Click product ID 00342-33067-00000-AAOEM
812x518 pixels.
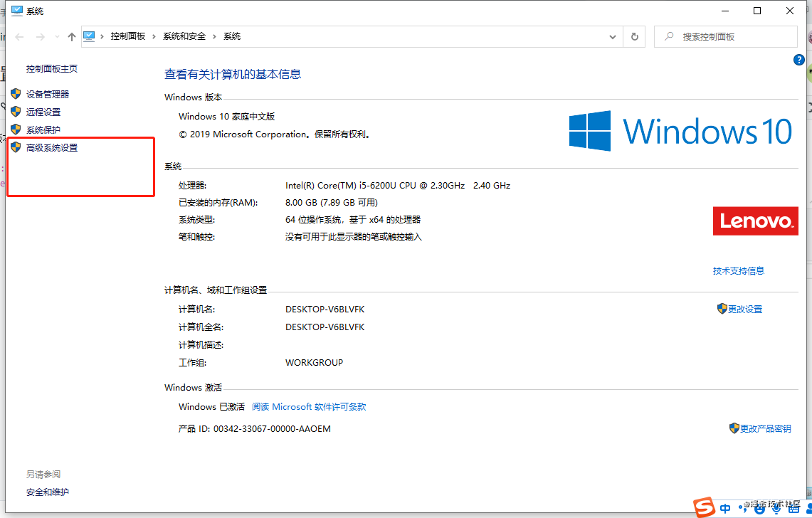(272, 429)
